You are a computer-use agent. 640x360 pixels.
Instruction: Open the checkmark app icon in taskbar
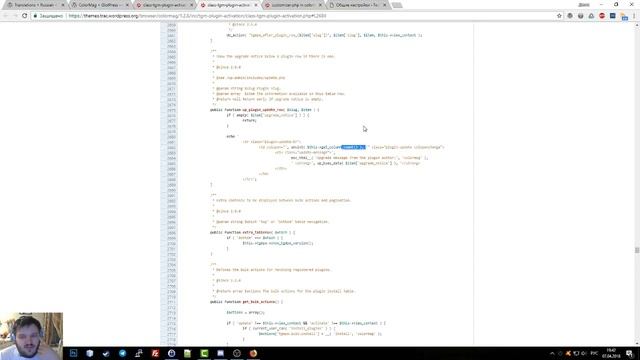[x=106, y=353]
